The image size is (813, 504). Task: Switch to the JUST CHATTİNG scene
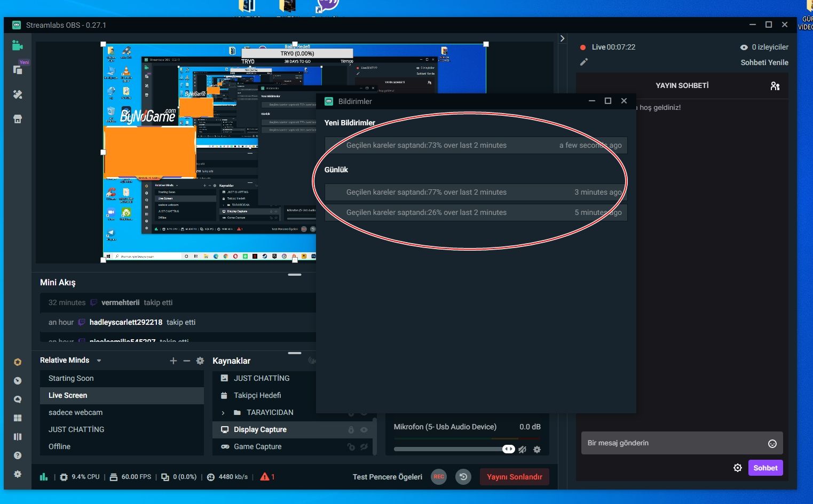click(x=122, y=430)
